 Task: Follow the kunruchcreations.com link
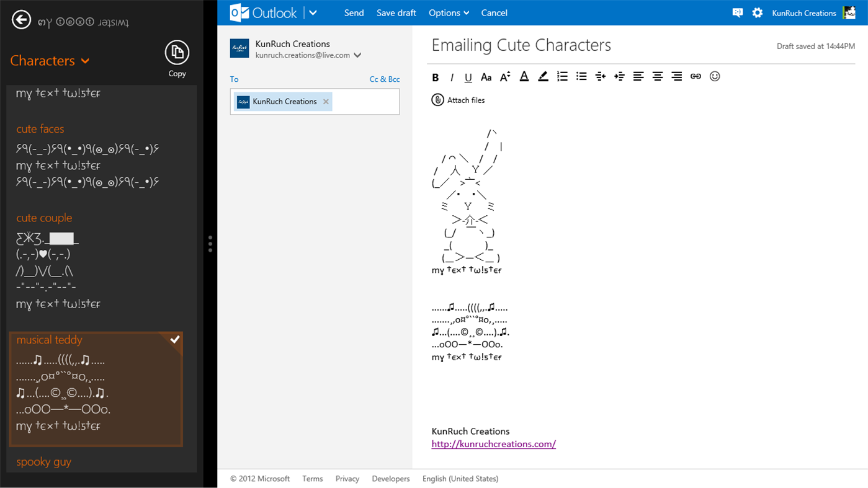point(493,443)
